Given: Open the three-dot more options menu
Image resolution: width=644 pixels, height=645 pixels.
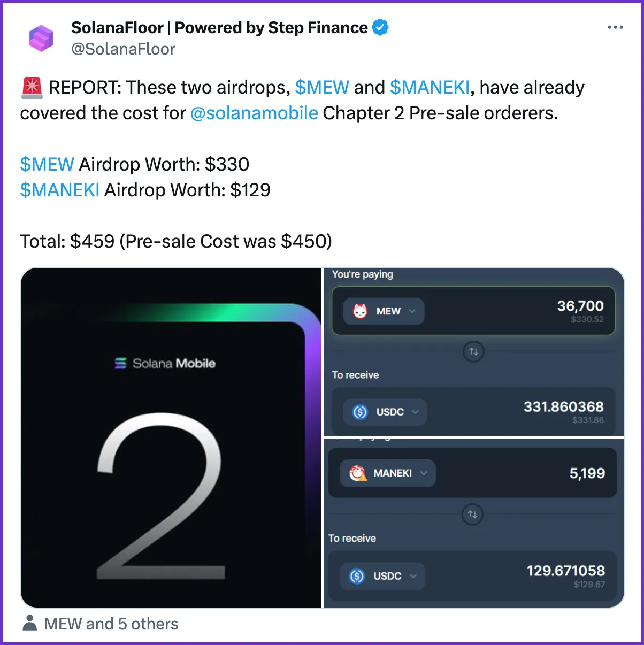Looking at the screenshot, I should point(615,28).
